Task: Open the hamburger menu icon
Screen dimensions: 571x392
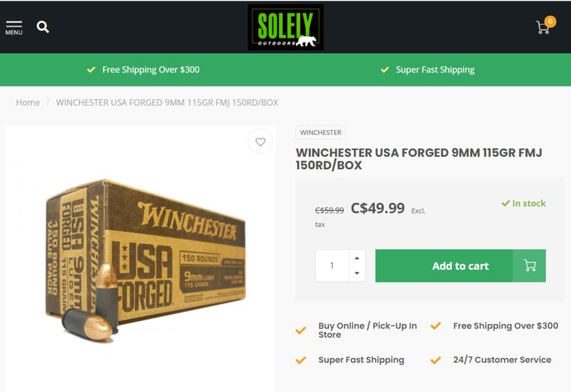Action: click(14, 24)
